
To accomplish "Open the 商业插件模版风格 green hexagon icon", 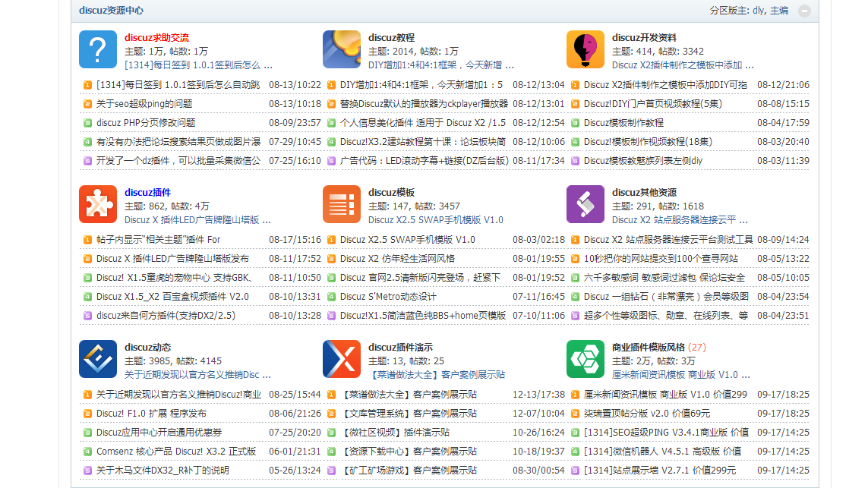I will [586, 359].
